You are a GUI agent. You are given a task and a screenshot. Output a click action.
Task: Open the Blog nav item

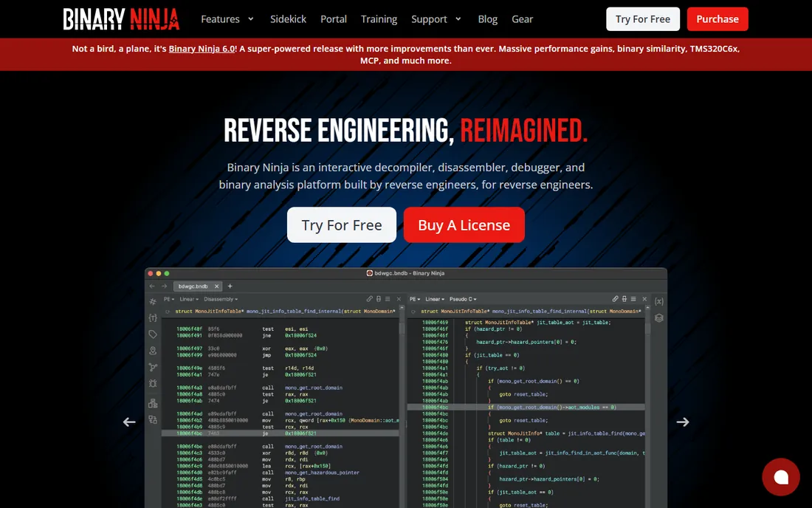pyautogui.click(x=487, y=19)
